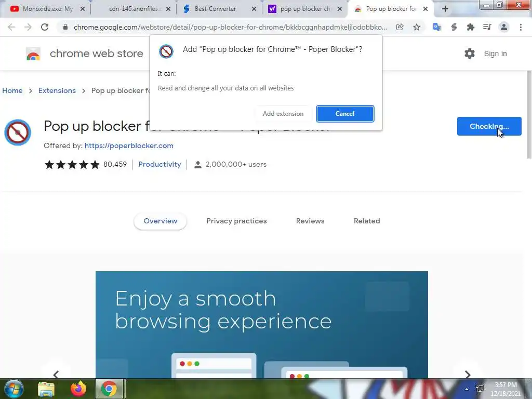The image size is (532, 399).
Task: Select the Privacy practices tab
Action: click(x=236, y=221)
